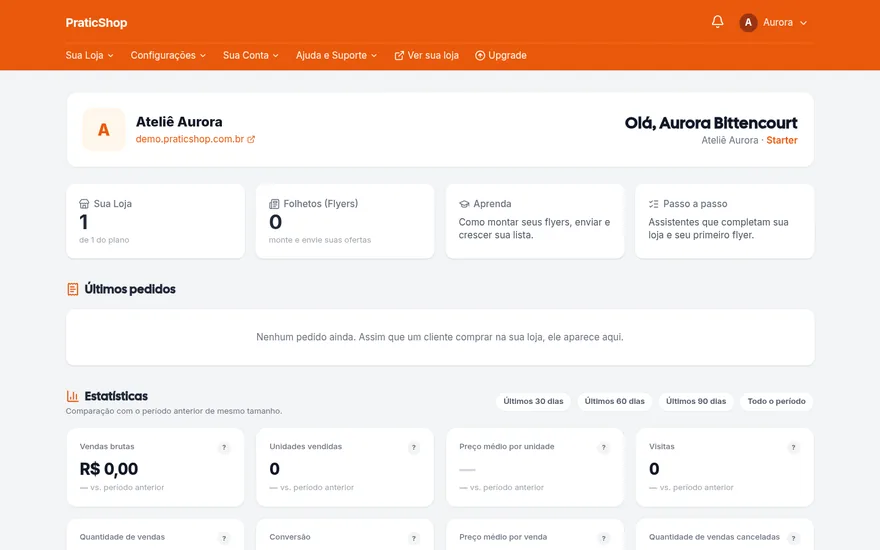
Task: Click the checklist Passo a passo icon
Action: click(x=653, y=204)
